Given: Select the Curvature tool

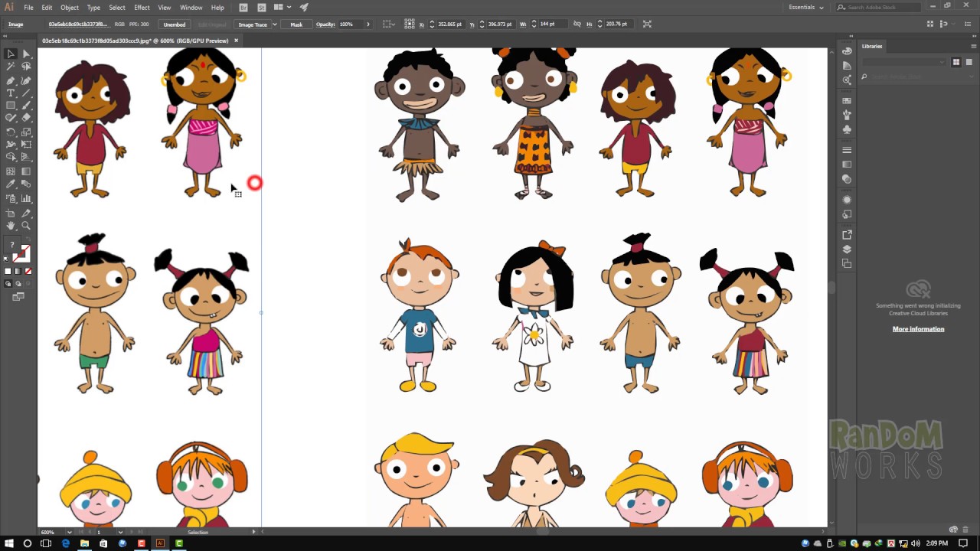Looking at the screenshot, I should [x=26, y=80].
